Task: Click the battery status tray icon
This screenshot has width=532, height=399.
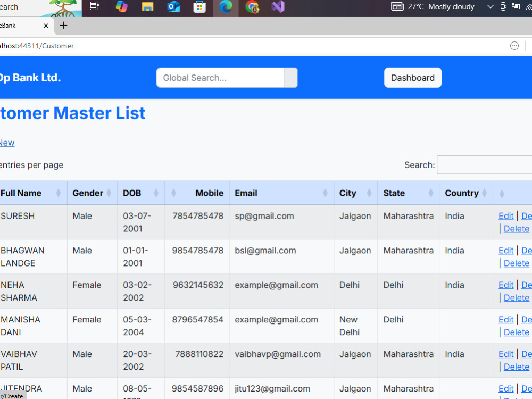Action: pyautogui.click(x=516, y=6)
